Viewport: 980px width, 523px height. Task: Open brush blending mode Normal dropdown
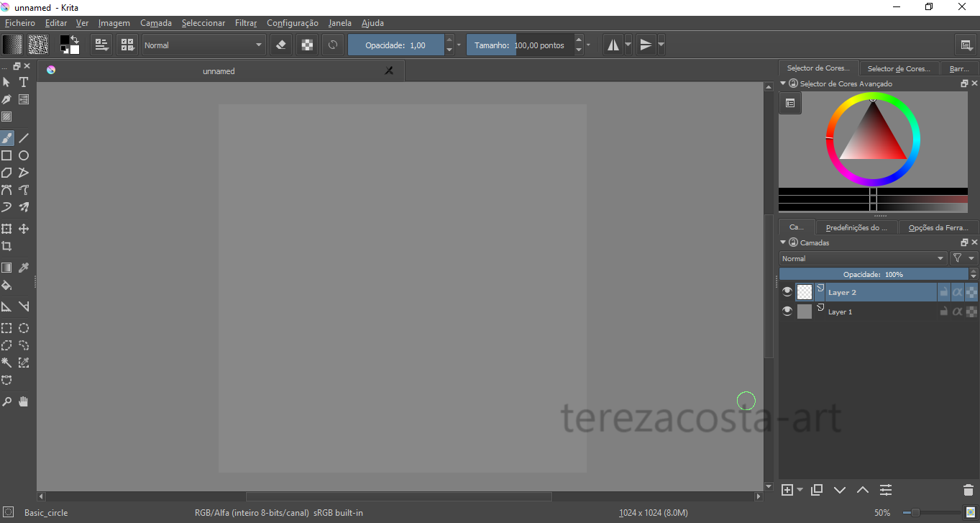(x=204, y=45)
